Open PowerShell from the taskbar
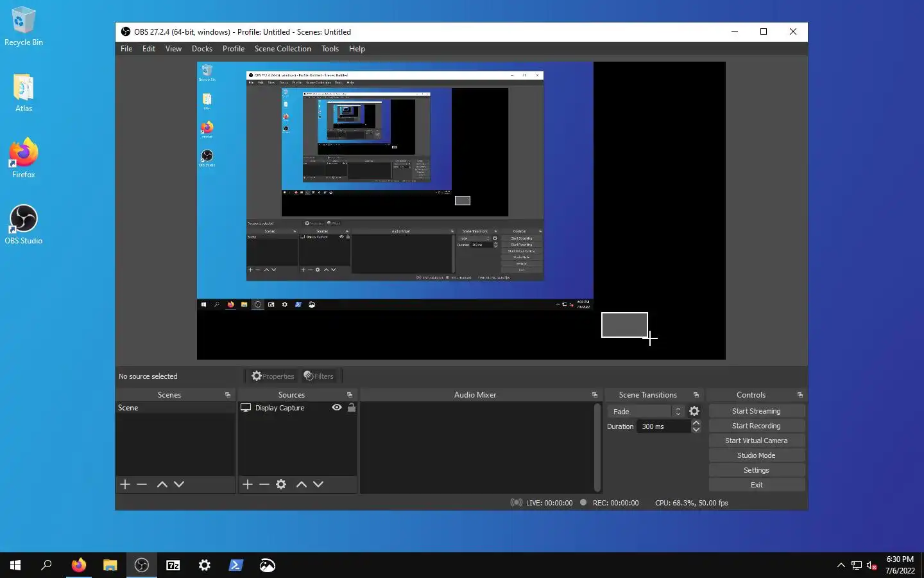Image resolution: width=924 pixels, height=578 pixels. point(235,565)
